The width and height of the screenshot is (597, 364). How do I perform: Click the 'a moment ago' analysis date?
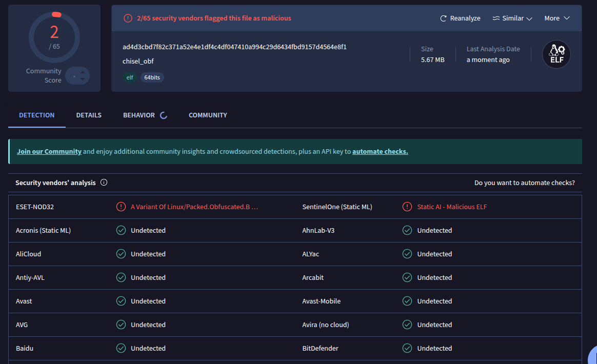[x=488, y=60]
